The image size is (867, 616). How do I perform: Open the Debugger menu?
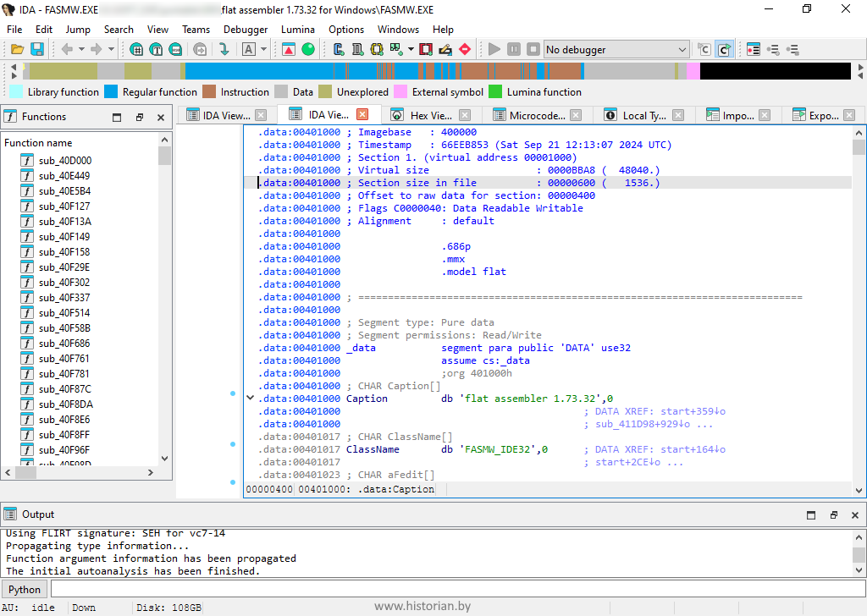pos(246,30)
